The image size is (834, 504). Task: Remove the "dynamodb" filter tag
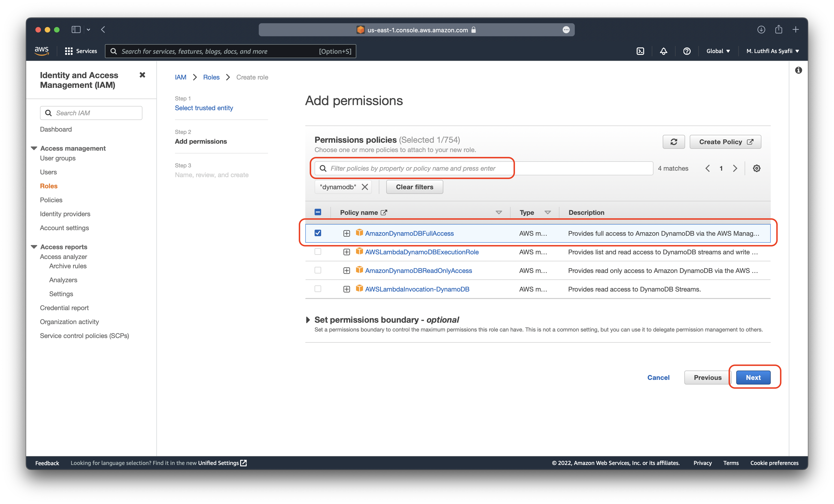click(x=365, y=187)
